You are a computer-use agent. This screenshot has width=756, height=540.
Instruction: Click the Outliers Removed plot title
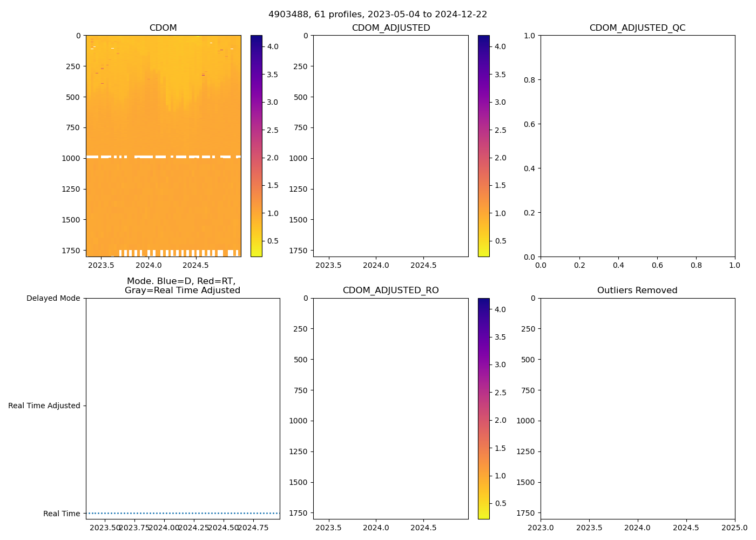tap(637, 291)
